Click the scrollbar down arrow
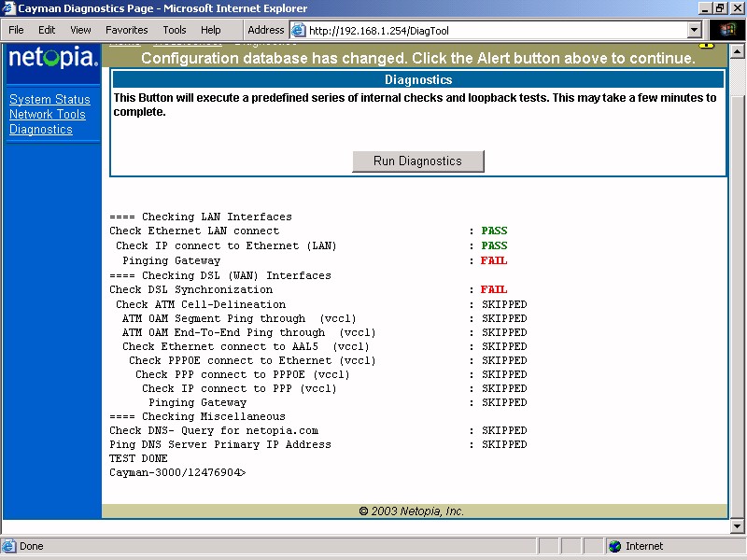747x560 pixels. point(737,526)
